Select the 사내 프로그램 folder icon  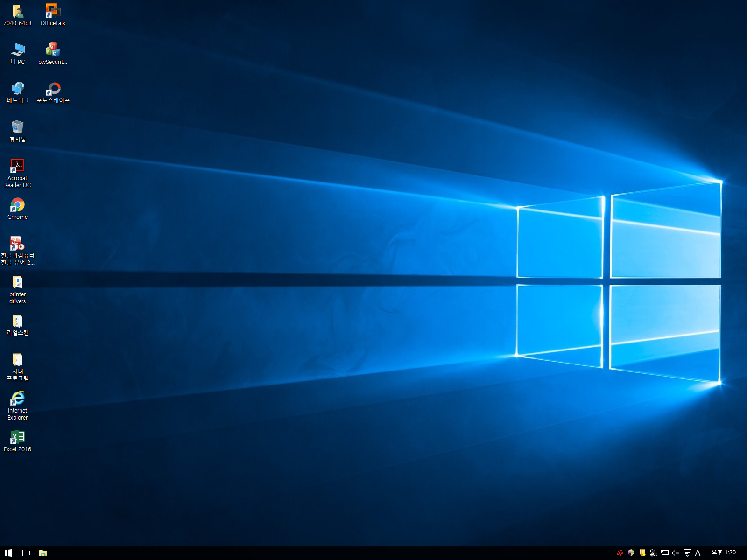(x=18, y=367)
